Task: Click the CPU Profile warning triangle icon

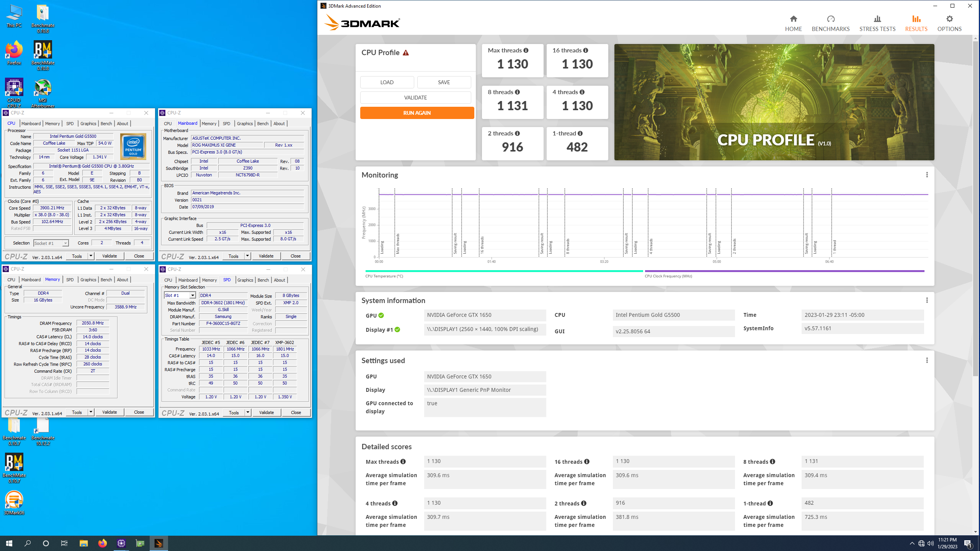Action: pos(406,53)
